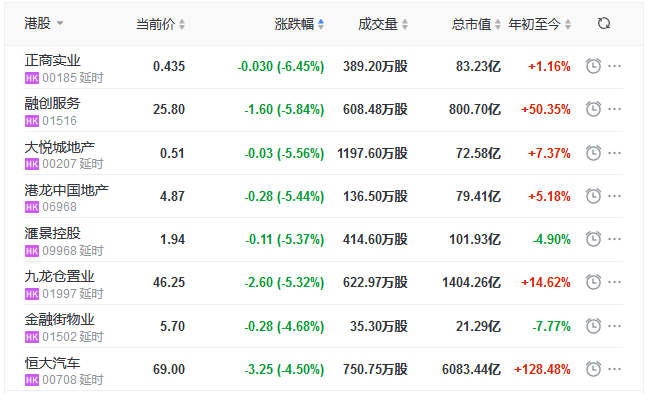Open more options for 滙景控股
The image size is (648, 394).
[x=615, y=239]
